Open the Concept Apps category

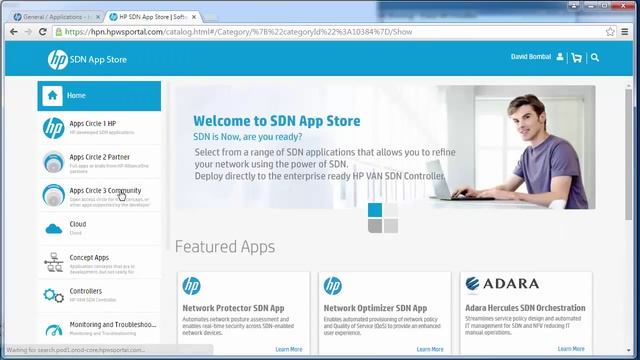[99, 262]
